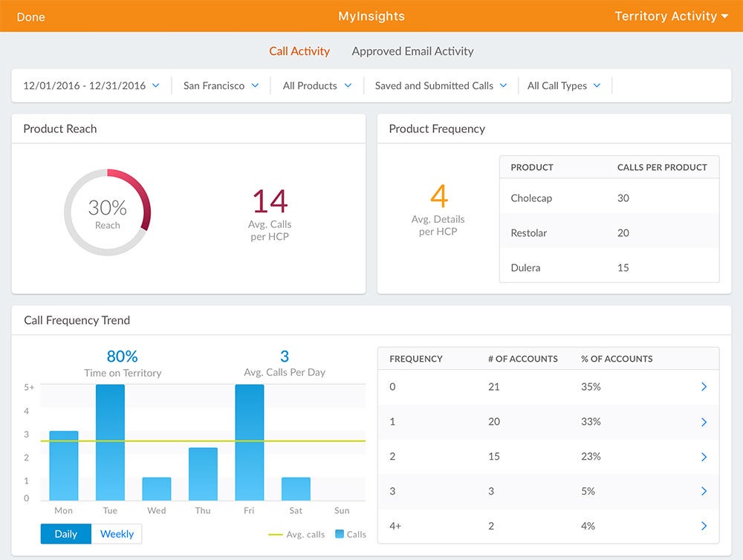Open the Territory Activity menu

pos(671,16)
